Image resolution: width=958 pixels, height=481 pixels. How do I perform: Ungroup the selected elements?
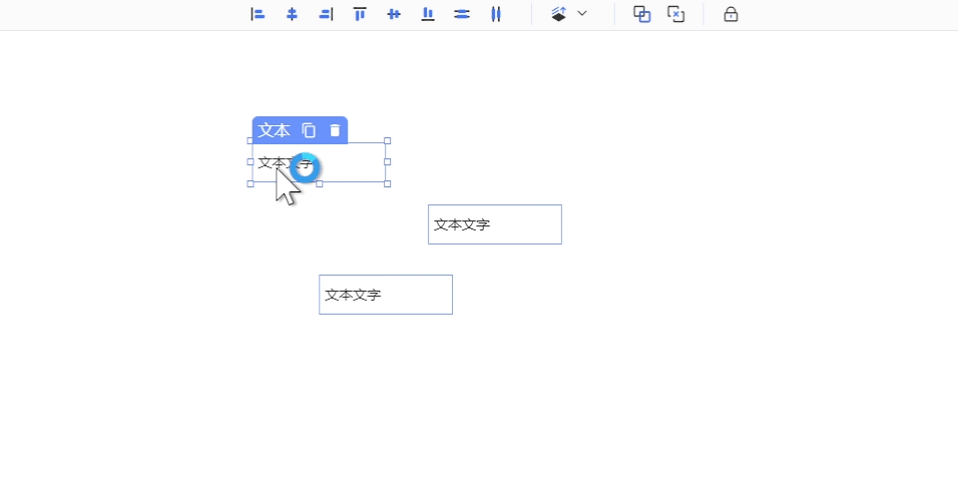pyautogui.click(x=676, y=14)
